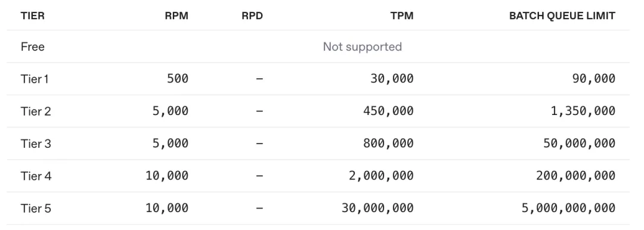The image size is (644, 230).
Task: Click the BATCH QUEUE LIMIT header
Action: [x=562, y=16]
